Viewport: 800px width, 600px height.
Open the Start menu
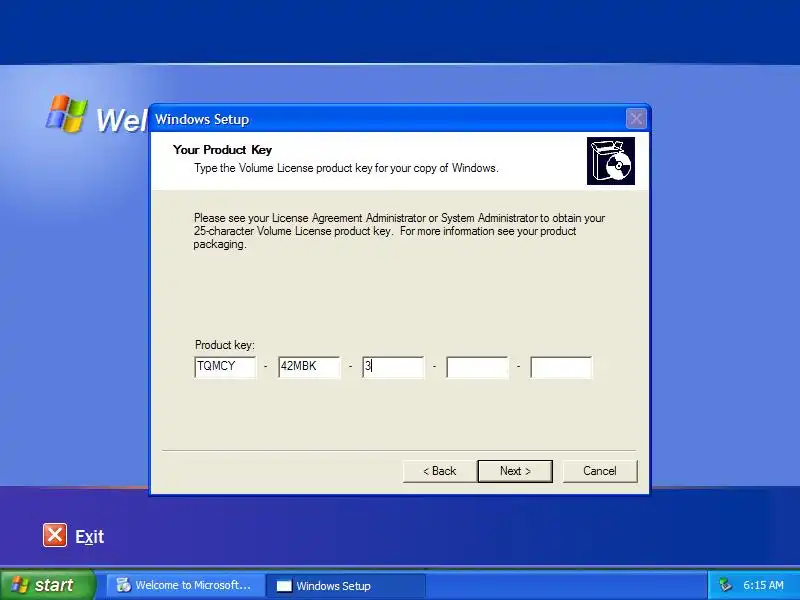pyautogui.click(x=48, y=585)
